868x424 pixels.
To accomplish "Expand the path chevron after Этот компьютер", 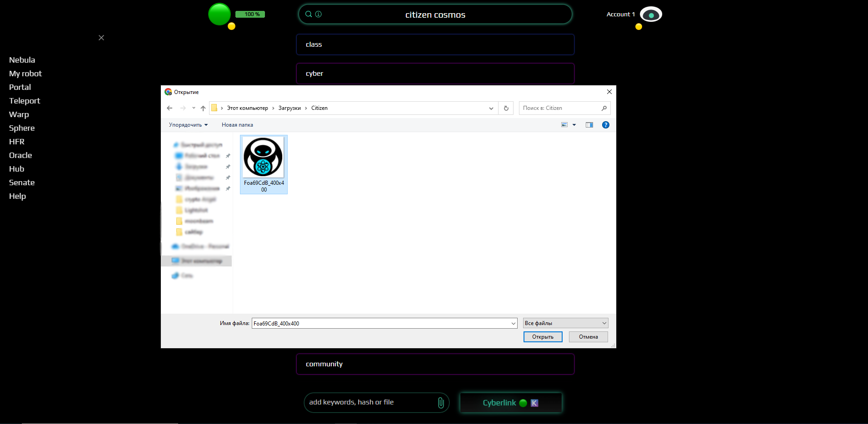I will [273, 108].
